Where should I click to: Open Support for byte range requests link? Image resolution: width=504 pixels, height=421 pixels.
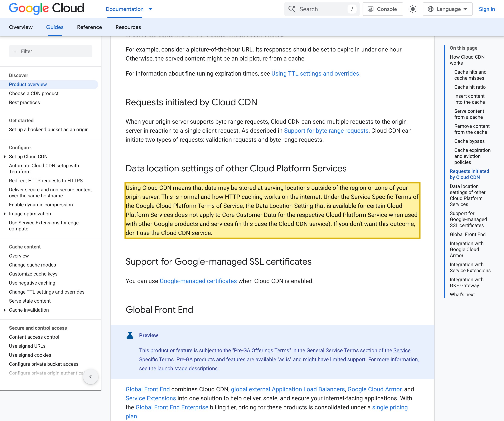326,130
